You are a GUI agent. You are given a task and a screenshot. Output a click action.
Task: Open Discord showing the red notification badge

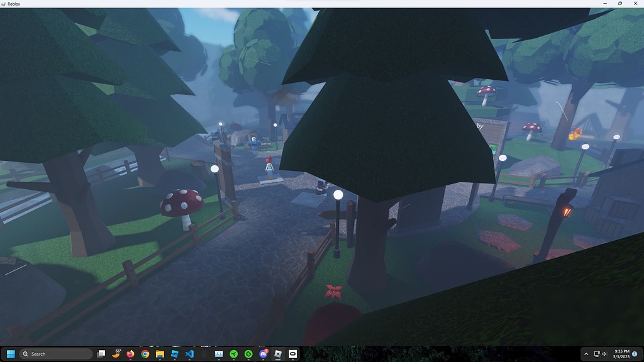(x=264, y=354)
